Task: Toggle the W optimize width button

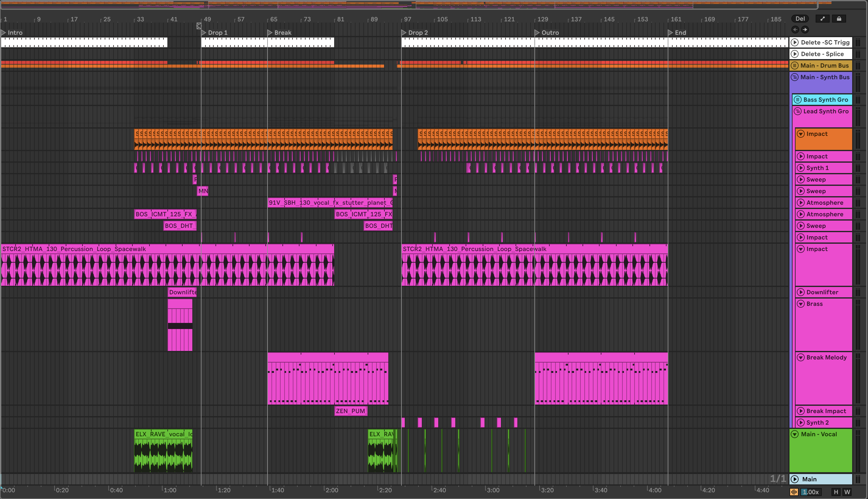Action: (847, 492)
